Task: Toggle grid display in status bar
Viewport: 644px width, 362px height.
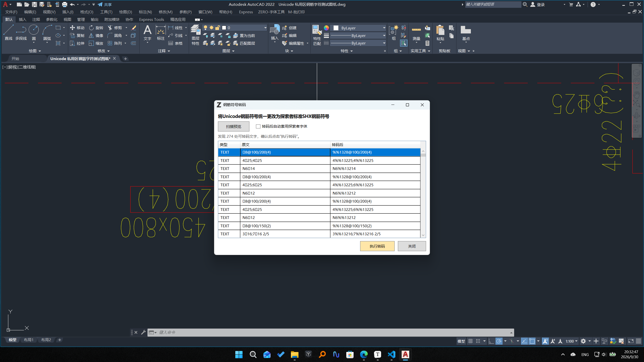Action: (470, 341)
